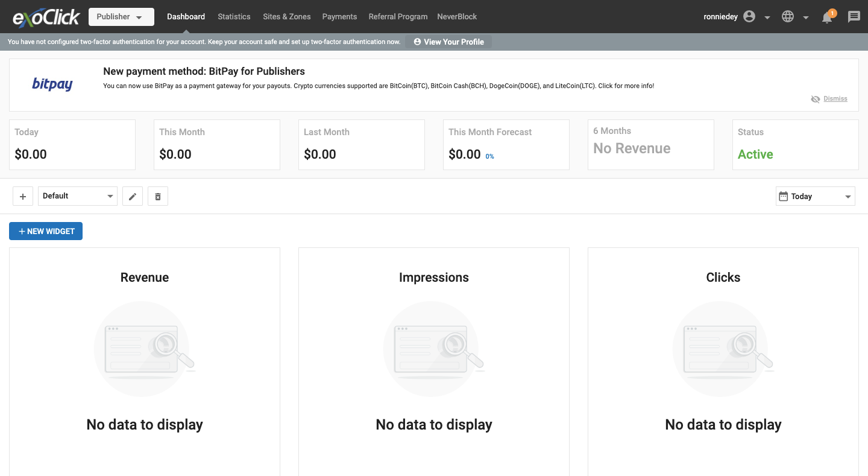Click View Your Profile button

(x=448, y=42)
